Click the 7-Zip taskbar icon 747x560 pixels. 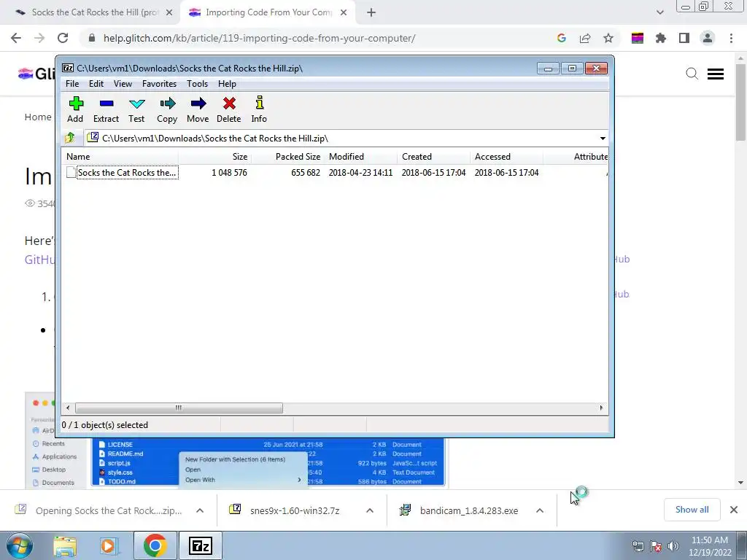[x=200, y=546]
